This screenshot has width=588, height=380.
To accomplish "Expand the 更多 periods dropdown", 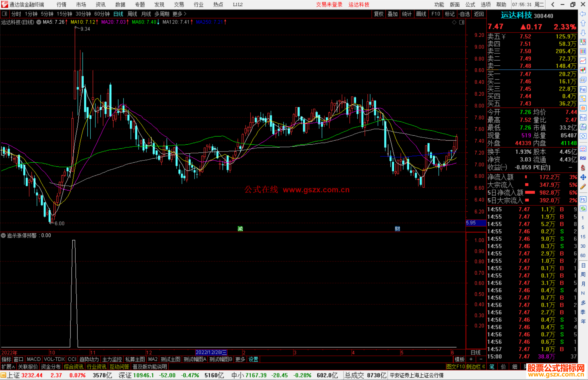I will tap(179, 14).
